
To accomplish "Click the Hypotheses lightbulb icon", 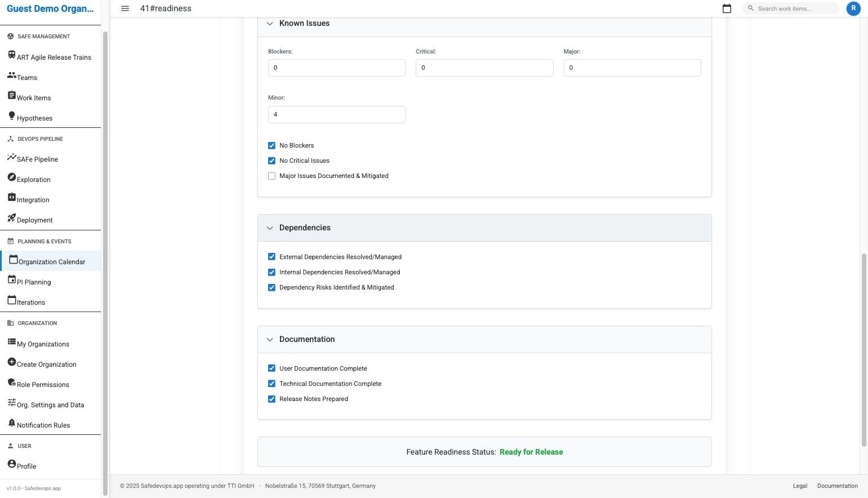I will point(12,115).
